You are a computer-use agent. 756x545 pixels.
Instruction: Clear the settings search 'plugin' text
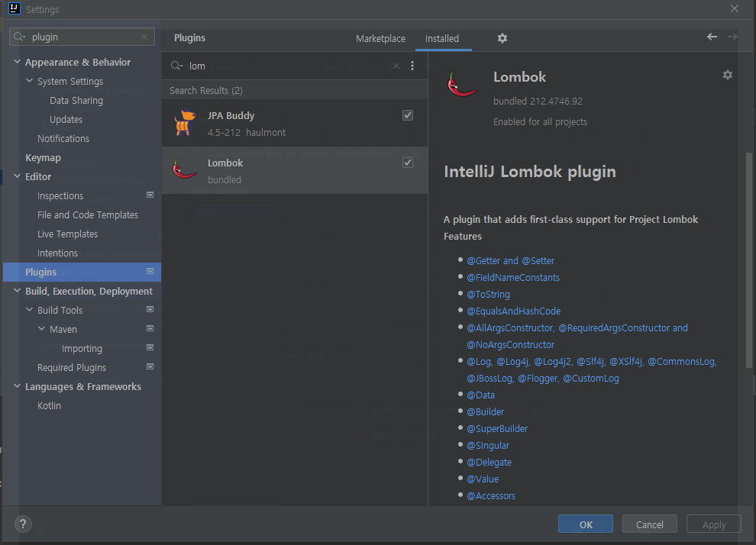point(144,37)
